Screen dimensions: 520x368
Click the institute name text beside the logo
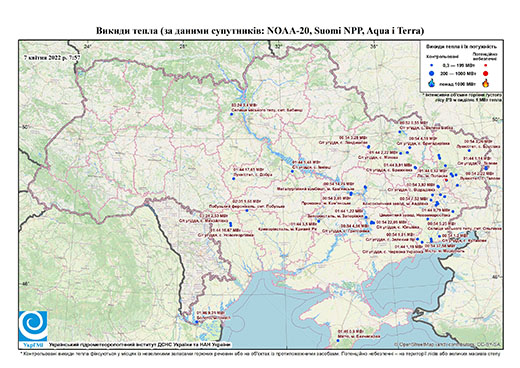pyautogui.click(x=140, y=345)
